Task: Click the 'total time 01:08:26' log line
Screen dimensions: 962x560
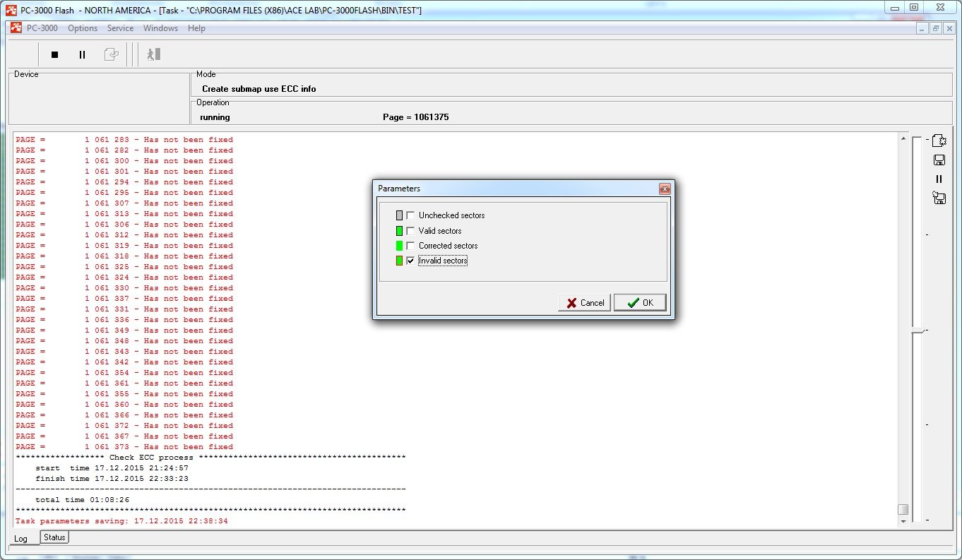Action: tap(82, 500)
